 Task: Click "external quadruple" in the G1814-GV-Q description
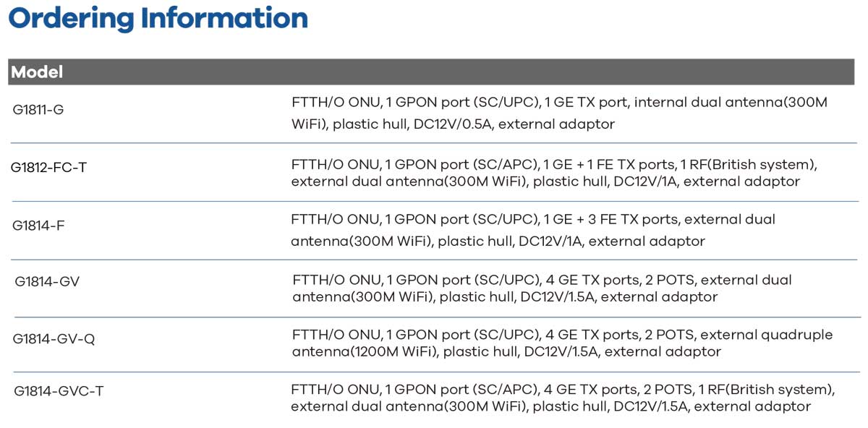point(767,335)
